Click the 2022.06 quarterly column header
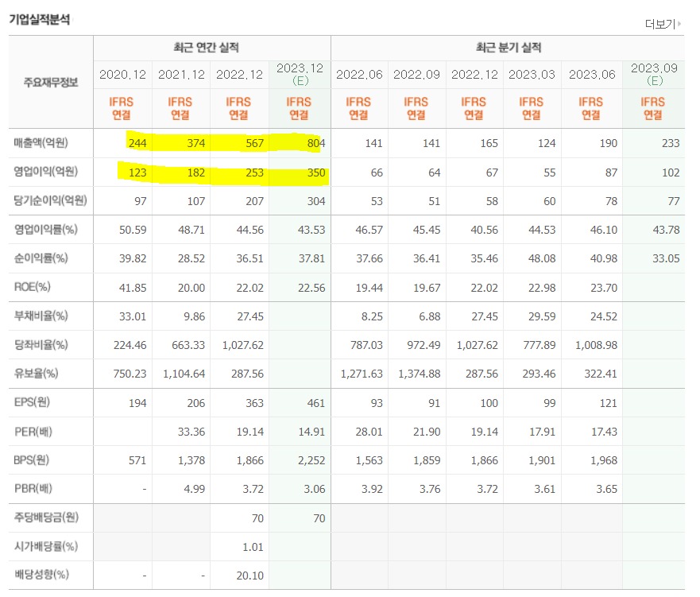 coord(359,75)
